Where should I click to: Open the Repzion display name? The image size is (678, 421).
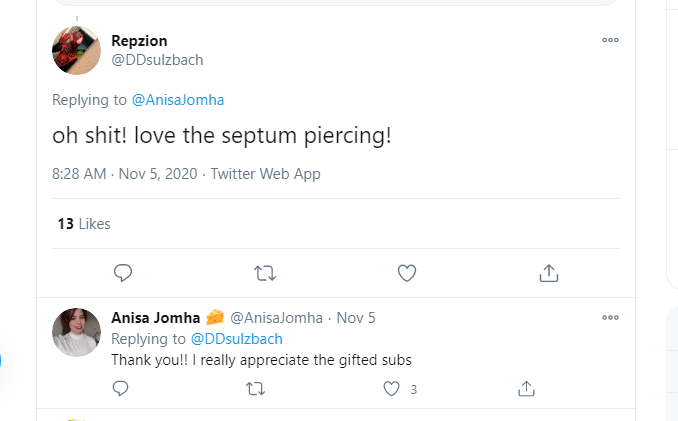[139, 41]
